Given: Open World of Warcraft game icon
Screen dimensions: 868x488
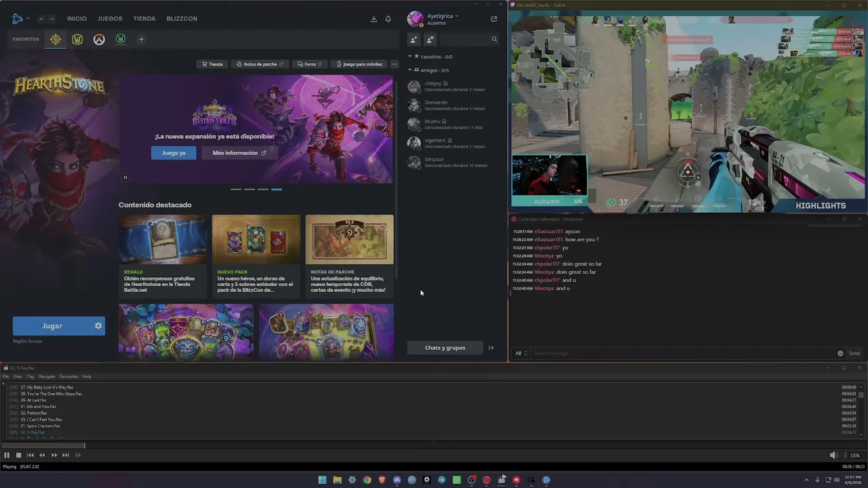Looking at the screenshot, I should click(x=77, y=39).
